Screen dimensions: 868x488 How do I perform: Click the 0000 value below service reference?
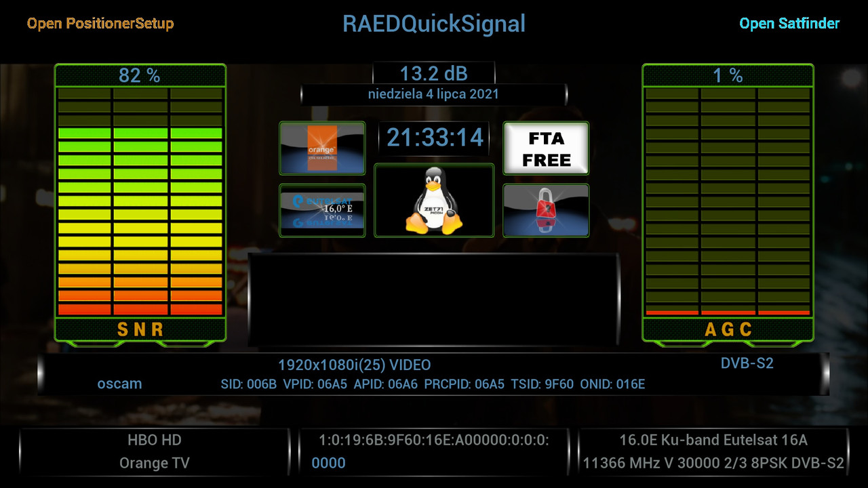point(328,464)
